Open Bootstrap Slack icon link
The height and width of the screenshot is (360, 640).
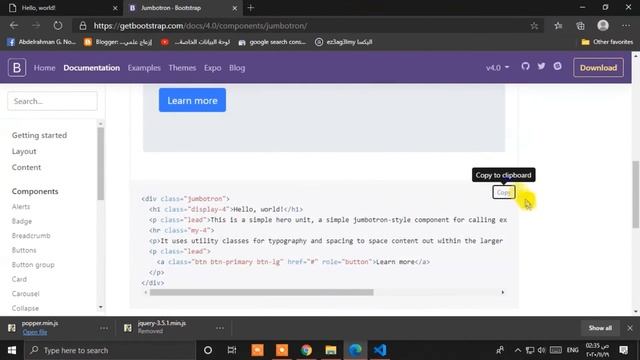tap(558, 67)
